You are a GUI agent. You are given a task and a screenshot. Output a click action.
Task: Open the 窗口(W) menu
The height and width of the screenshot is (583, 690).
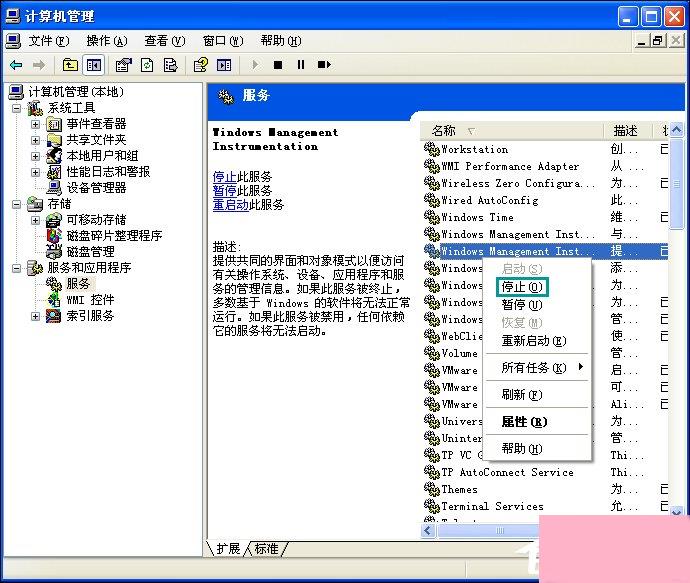click(223, 41)
